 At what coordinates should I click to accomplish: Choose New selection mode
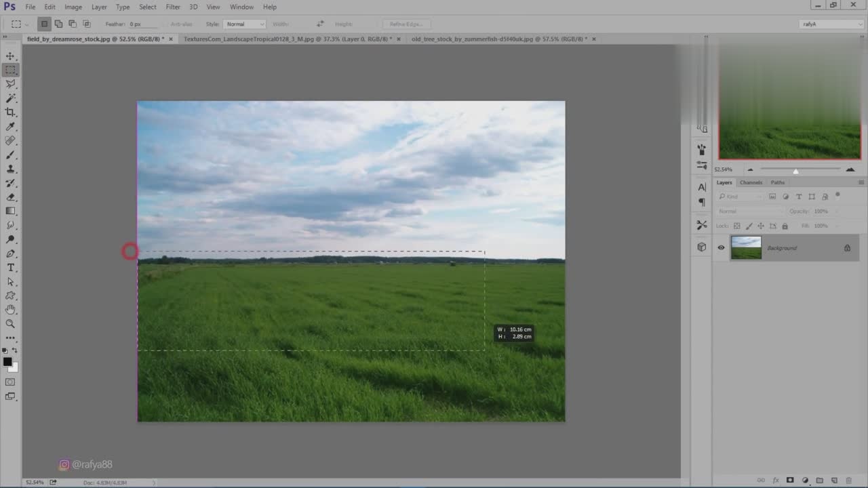[44, 24]
